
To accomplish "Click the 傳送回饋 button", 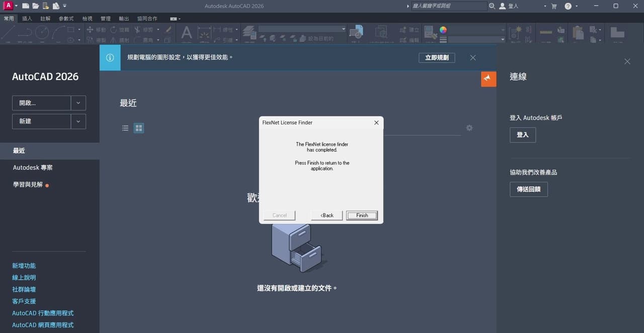I will 529,189.
